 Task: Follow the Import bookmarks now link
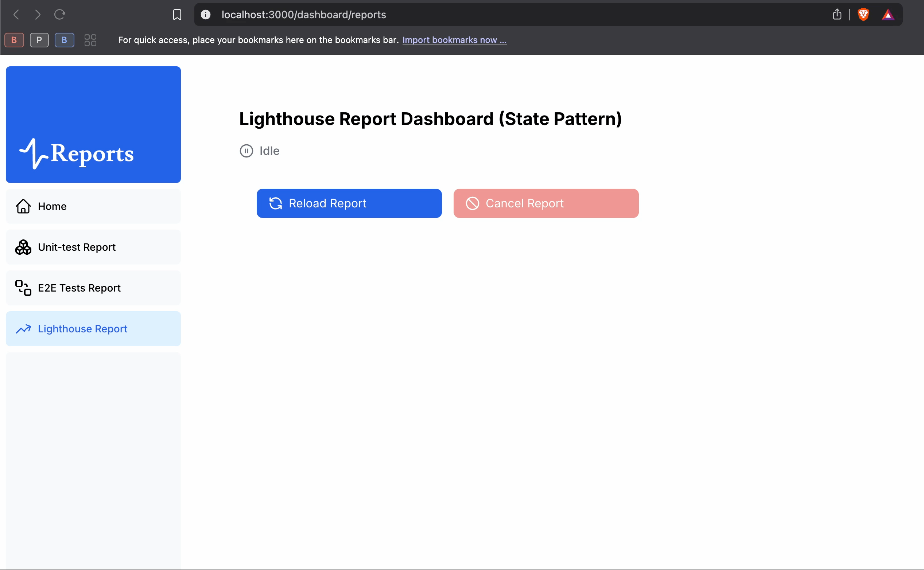(454, 40)
